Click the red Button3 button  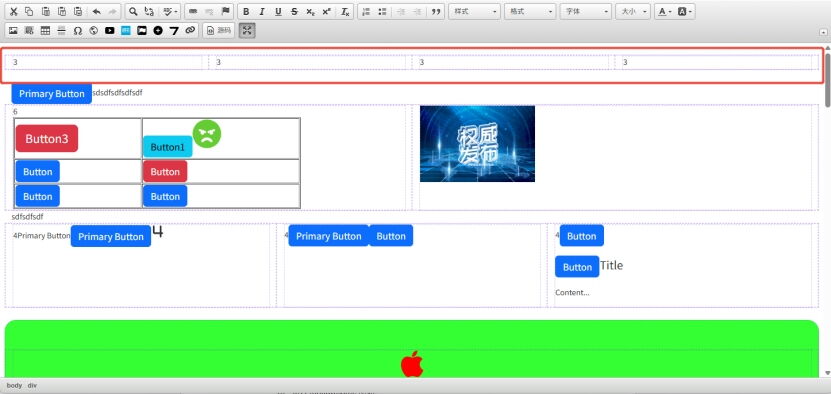[47, 139]
